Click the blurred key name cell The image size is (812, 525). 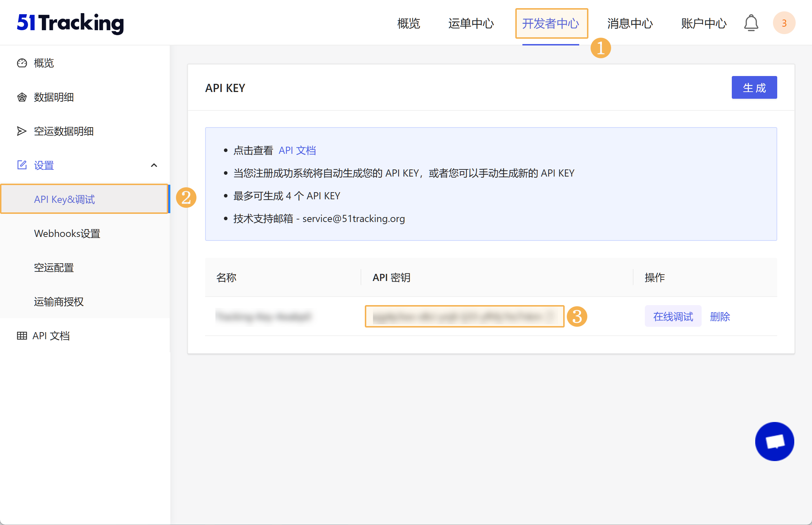pyautogui.click(x=264, y=316)
